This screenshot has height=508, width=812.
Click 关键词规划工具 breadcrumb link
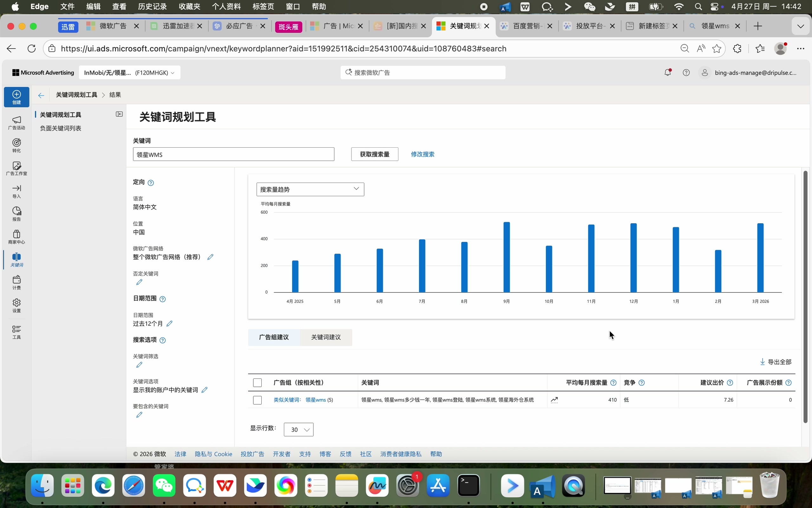click(76, 95)
